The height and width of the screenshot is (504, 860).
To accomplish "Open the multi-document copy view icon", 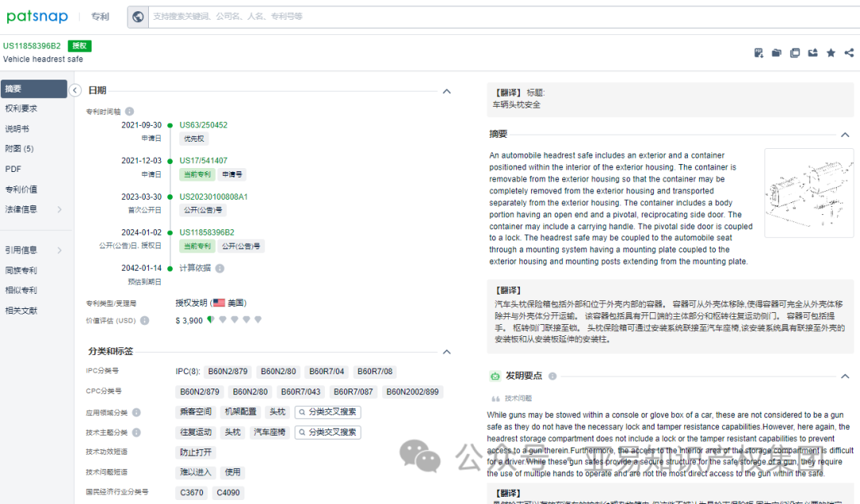I will tap(795, 53).
